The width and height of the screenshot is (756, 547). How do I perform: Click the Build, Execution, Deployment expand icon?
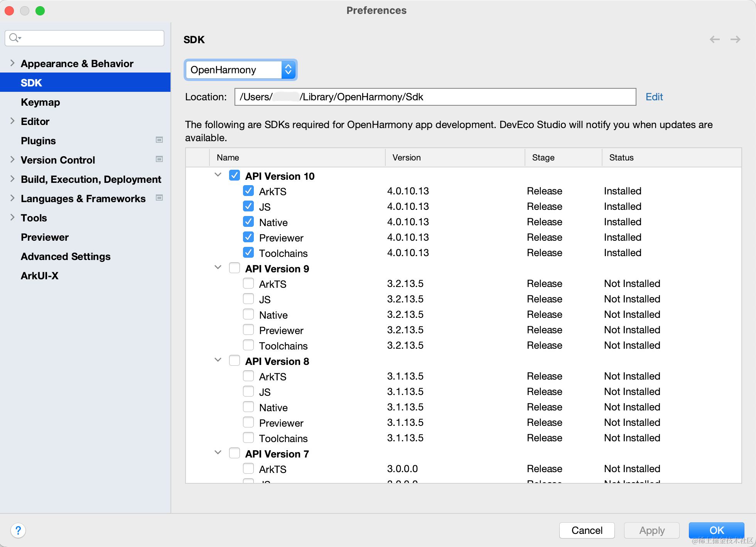click(13, 179)
